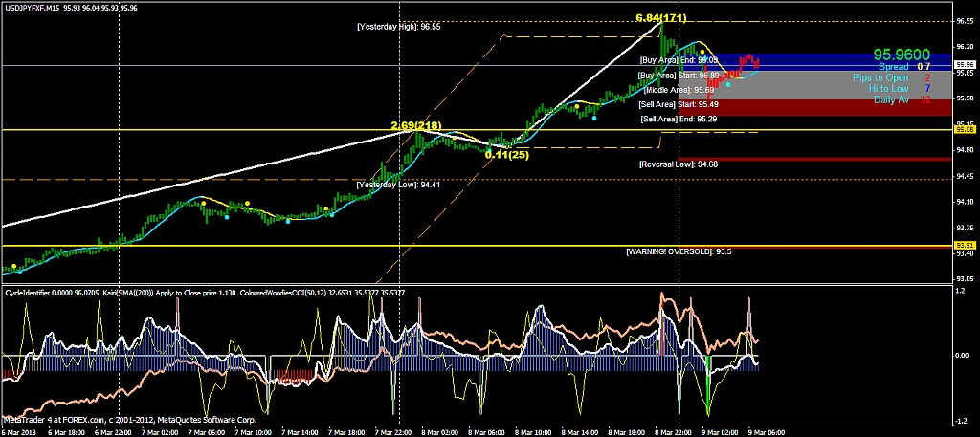Select the 0.11(25) swing label

507,154
